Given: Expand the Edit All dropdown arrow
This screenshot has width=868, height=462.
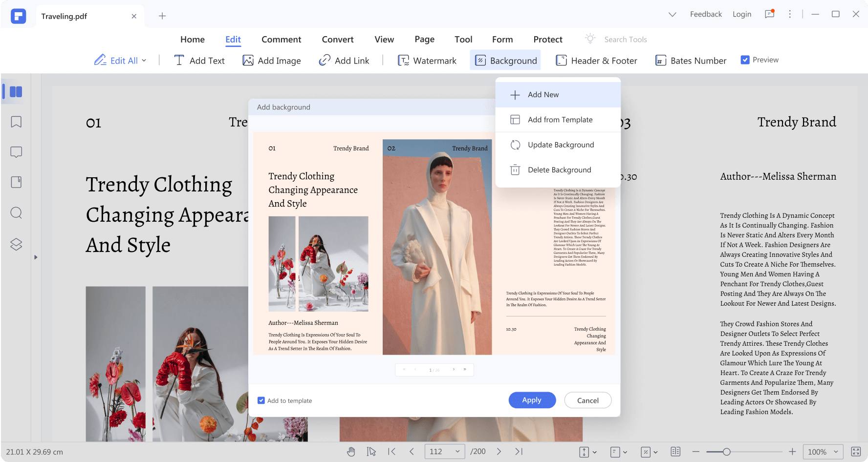Looking at the screenshot, I should point(144,61).
